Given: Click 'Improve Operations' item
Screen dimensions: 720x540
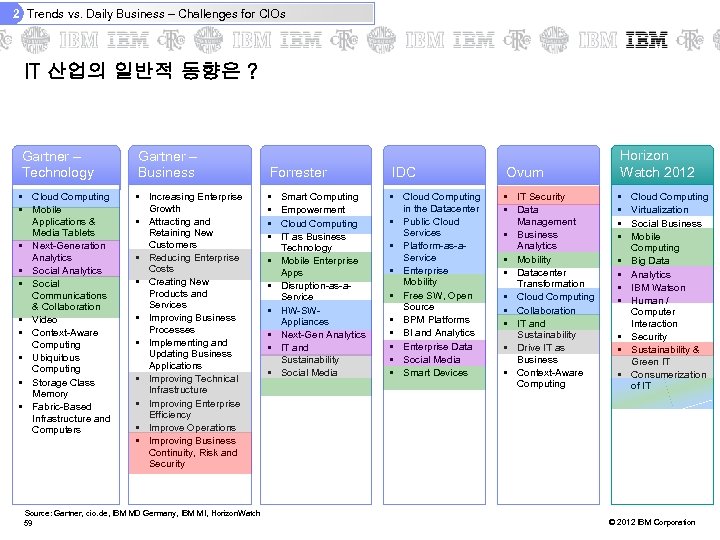Looking at the screenshot, I should click(x=192, y=428).
